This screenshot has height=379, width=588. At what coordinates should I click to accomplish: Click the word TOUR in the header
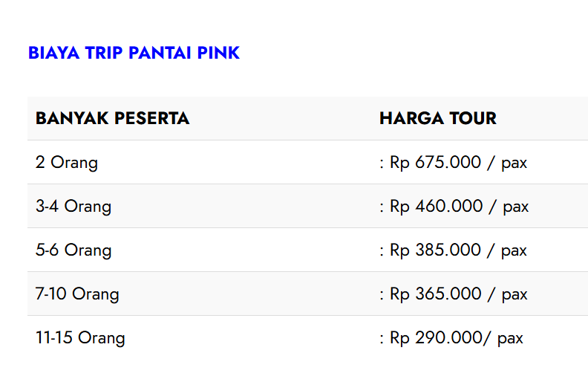[471, 118]
